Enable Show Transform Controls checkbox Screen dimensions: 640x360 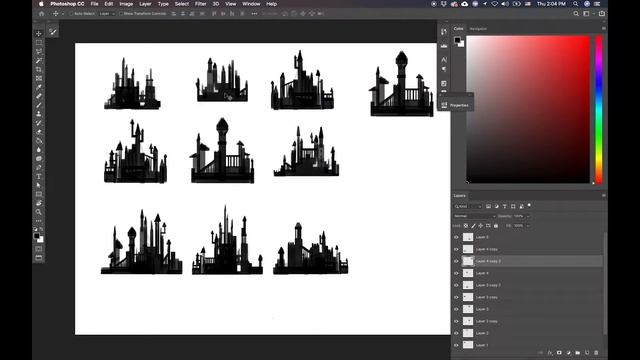pyautogui.click(x=121, y=13)
